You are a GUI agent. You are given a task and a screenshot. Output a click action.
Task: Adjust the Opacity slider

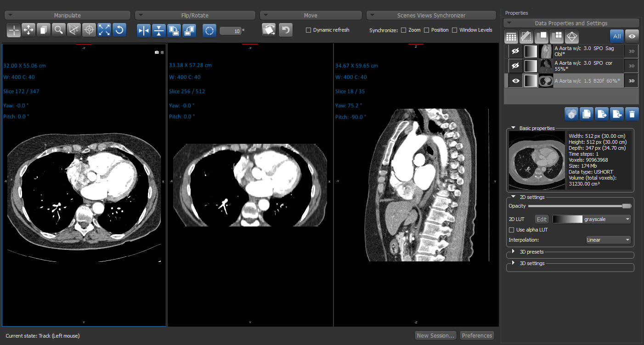[x=626, y=206]
